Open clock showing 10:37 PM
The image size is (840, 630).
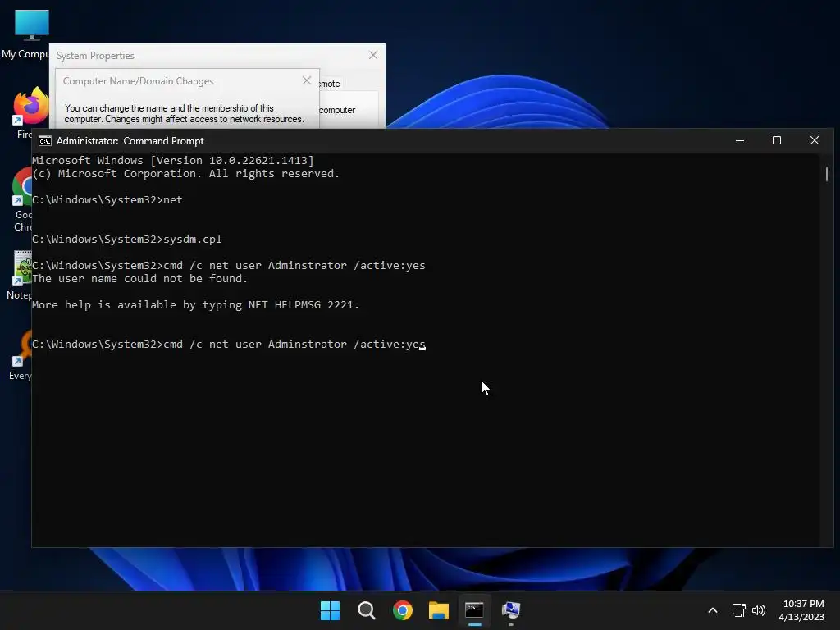tap(802, 610)
